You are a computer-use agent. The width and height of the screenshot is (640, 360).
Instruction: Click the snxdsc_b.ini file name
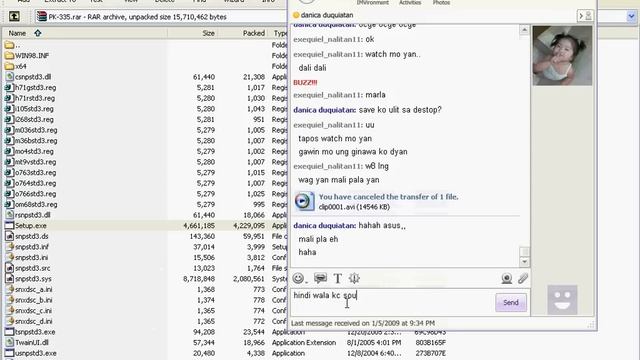coord(33,300)
